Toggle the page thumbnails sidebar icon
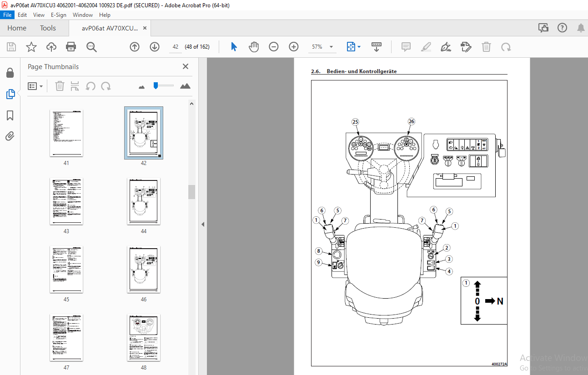 [x=10, y=94]
